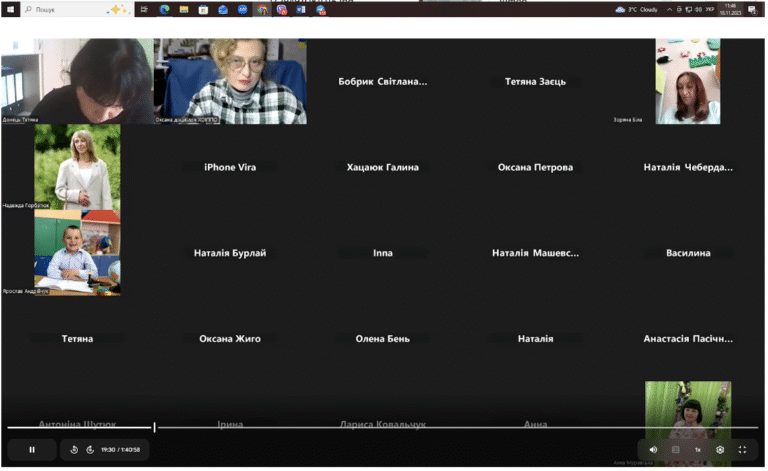Mute the video volume speaker icon

[x=654, y=450]
